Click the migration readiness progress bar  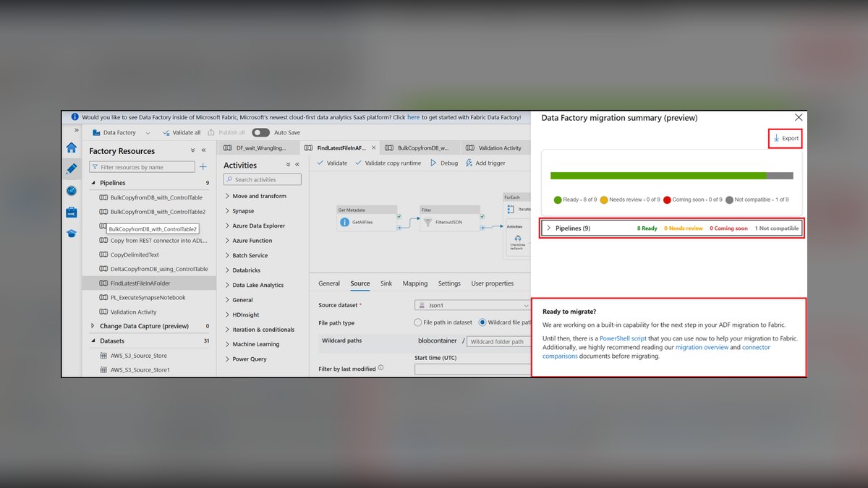point(671,176)
